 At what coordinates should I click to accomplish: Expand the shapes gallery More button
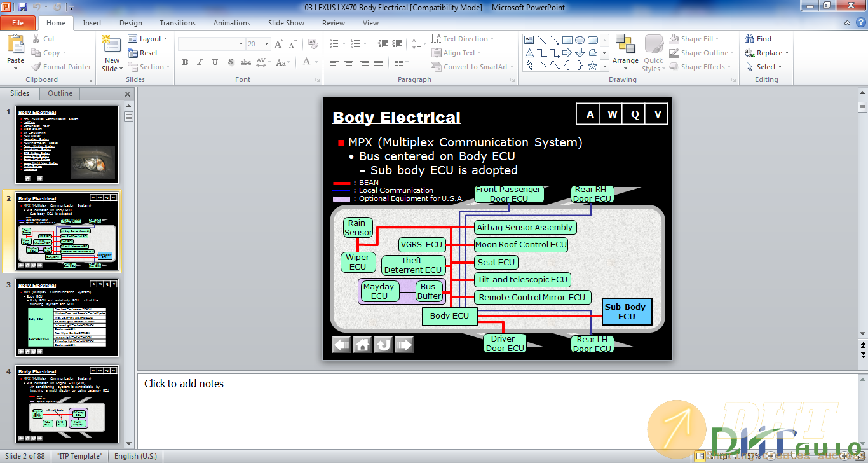click(x=604, y=66)
